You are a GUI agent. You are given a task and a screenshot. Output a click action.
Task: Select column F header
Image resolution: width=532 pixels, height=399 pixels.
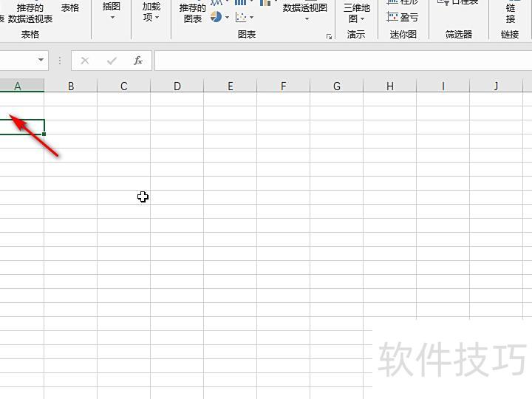point(283,86)
